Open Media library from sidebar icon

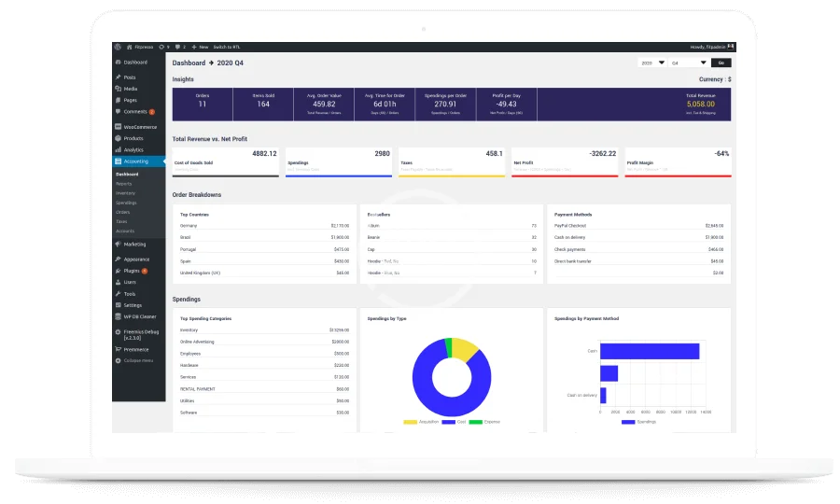pyautogui.click(x=118, y=89)
